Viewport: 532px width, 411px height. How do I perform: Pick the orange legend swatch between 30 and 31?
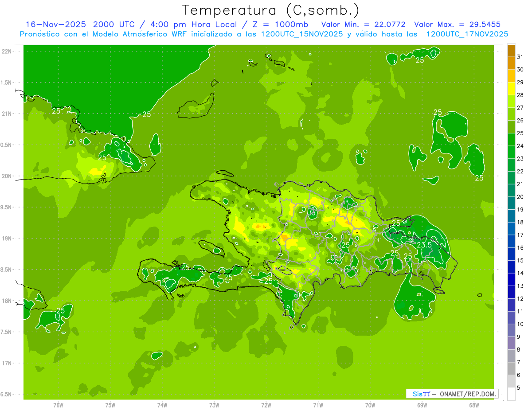[x=511, y=63]
